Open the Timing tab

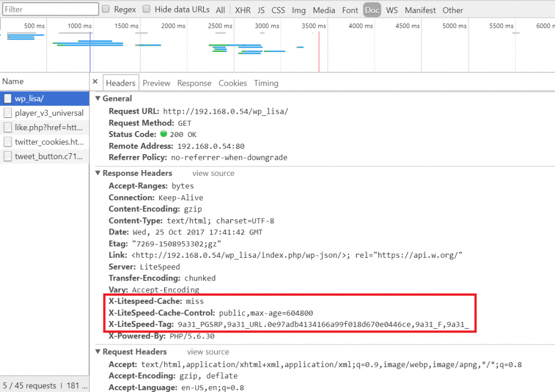tap(266, 83)
